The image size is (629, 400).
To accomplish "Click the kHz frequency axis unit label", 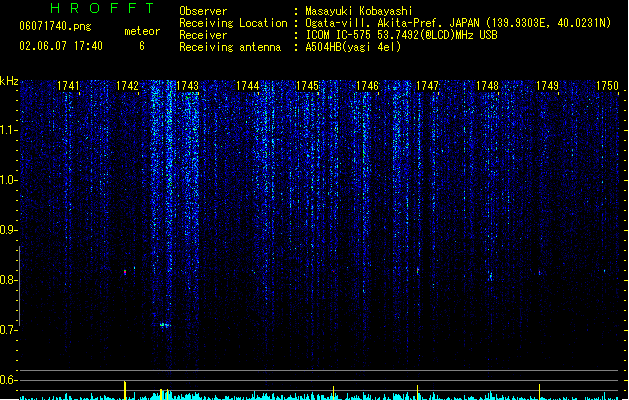I will pyautogui.click(x=9, y=81).
